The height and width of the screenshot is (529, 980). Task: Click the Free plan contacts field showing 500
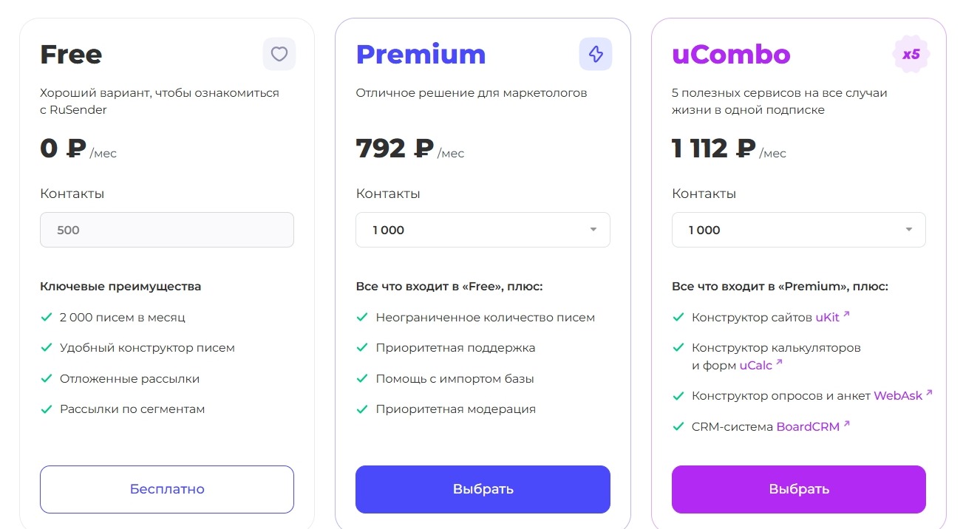pyautogui.click(x=167, y=230)
